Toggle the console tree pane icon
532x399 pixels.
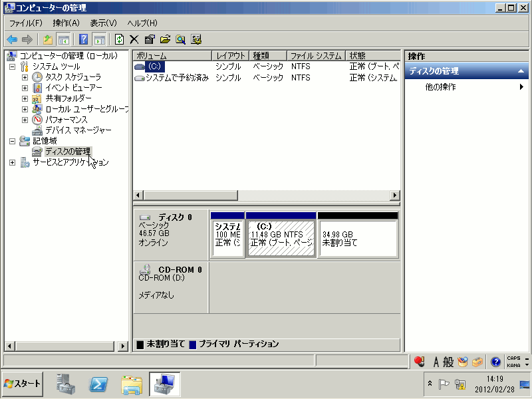pos(63,40)
